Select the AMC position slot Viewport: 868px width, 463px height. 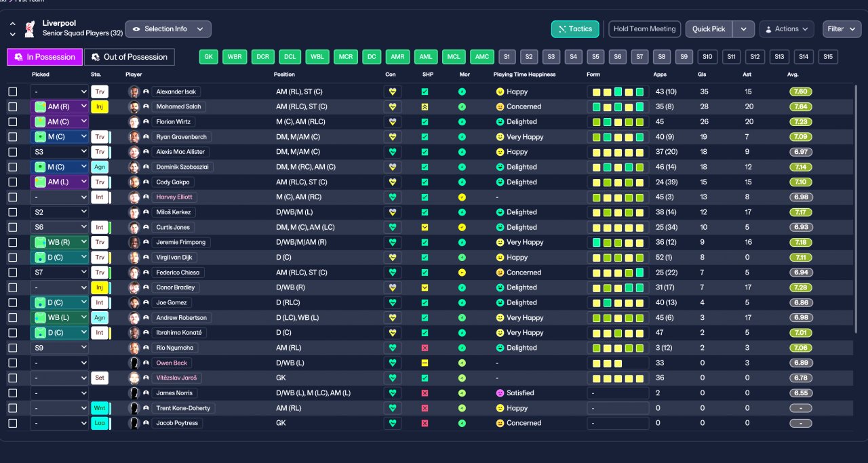pos(482,57)
